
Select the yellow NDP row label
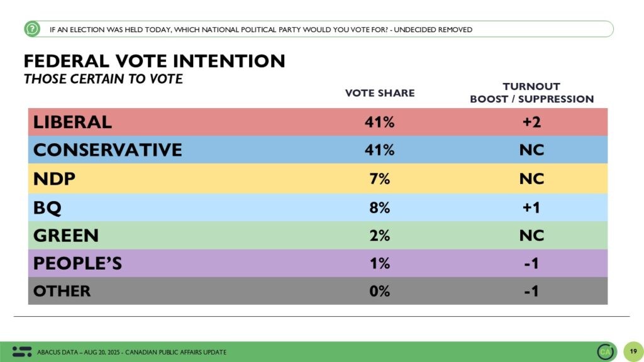click(x=54, y=178)
